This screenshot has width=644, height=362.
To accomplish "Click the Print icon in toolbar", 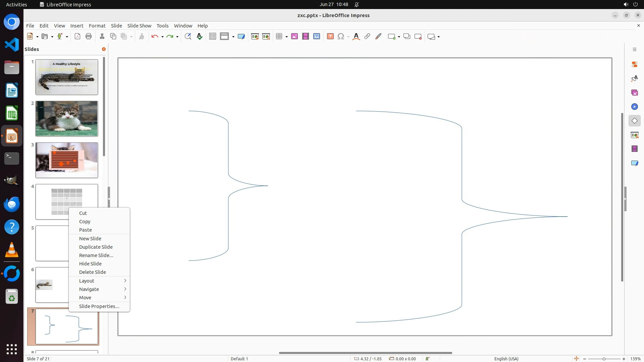I will pyautogui.click(x=89, y=37).
